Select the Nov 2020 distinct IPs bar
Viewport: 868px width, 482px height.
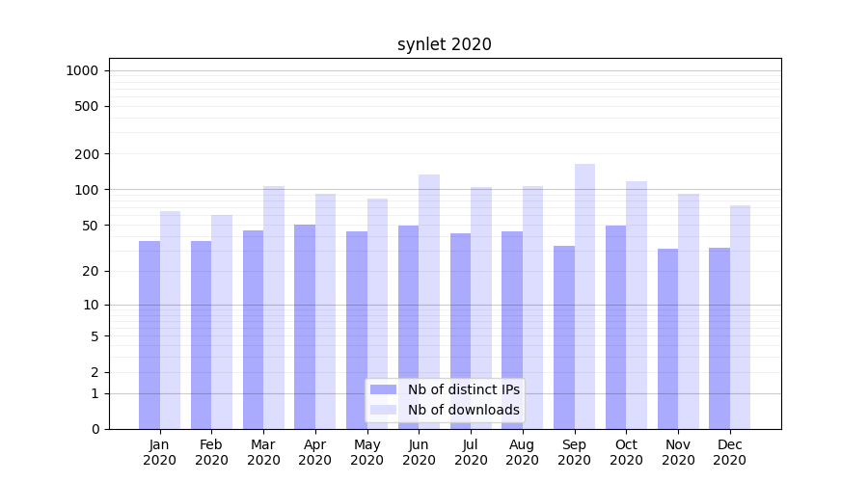coord(667,337)
